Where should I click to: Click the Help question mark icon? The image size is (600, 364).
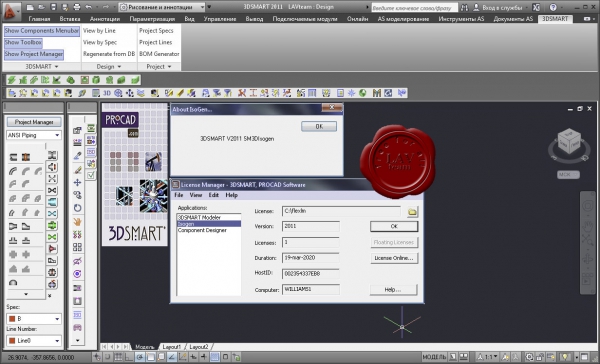[553, 7]
